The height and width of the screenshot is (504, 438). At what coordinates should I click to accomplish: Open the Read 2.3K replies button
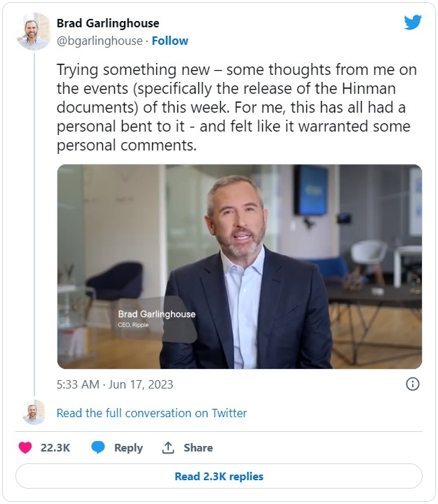(219, 477)
